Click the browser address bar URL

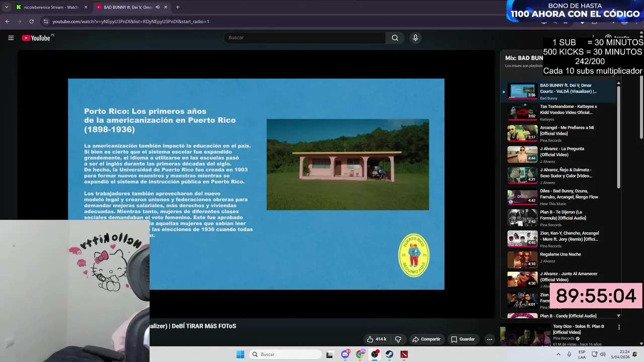pyautogui.click(x=131, y=22)
